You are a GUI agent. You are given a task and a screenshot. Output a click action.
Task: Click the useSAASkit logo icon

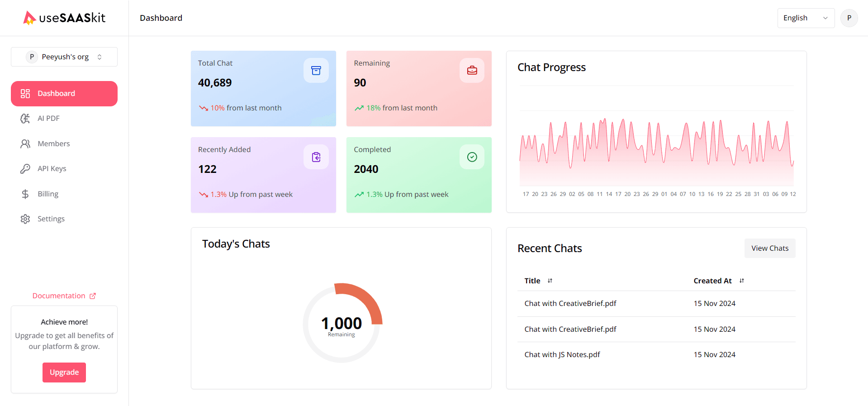29,18
